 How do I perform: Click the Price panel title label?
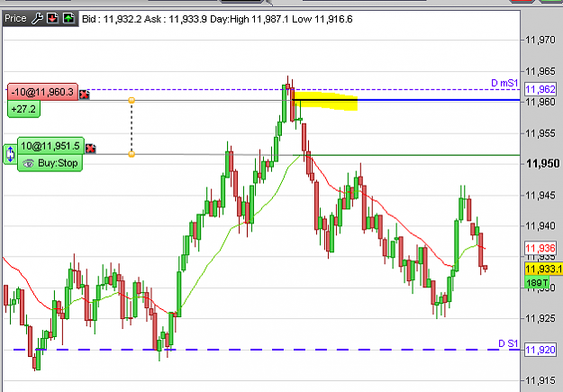(15, 18)
